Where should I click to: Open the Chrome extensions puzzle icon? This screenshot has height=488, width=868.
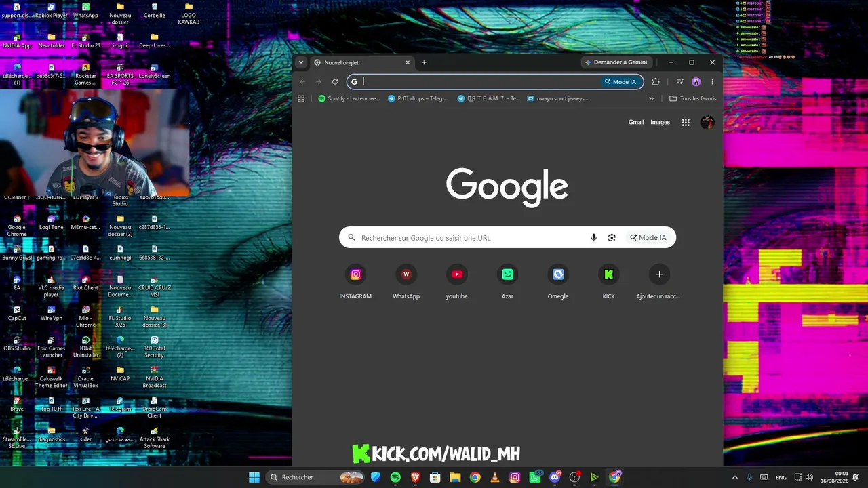tap(656, 82)
